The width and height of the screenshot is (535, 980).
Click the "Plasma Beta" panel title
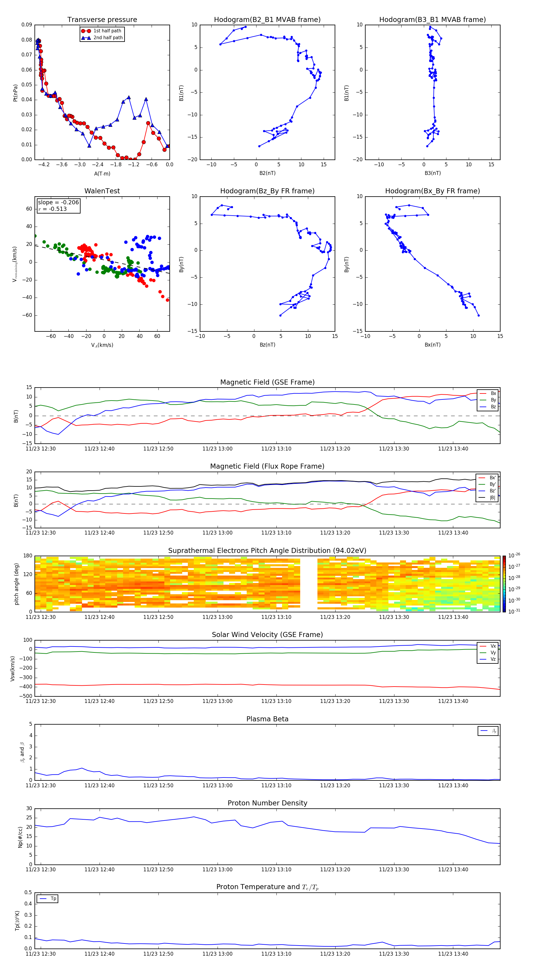[267, 719]
